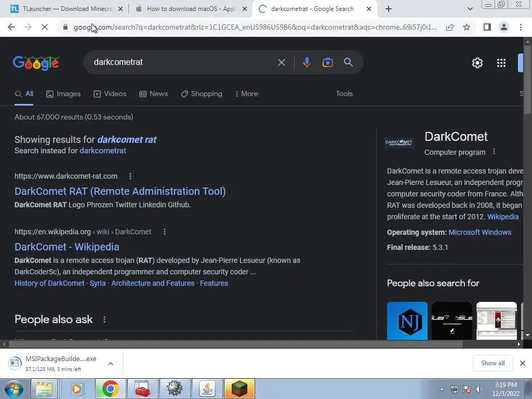Open the Windows Start menu
This screenshot has width=532, height=399.
(14, 389)
